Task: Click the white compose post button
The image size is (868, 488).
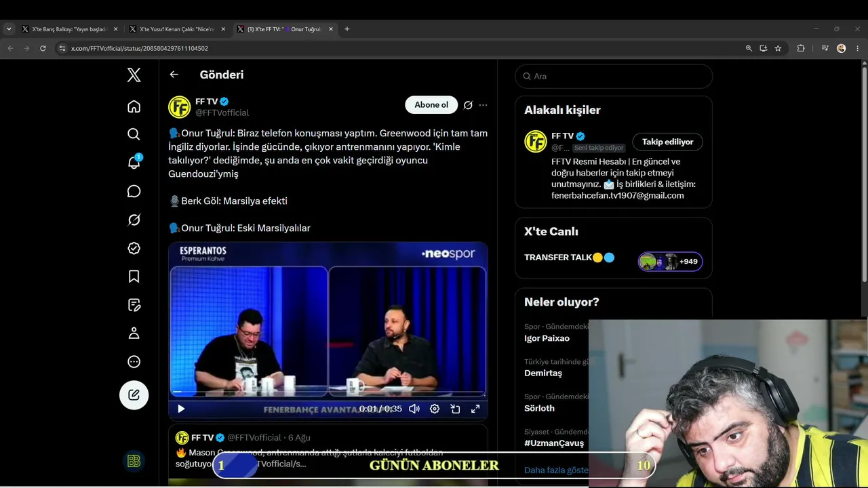Action: (x=134, y=394)
